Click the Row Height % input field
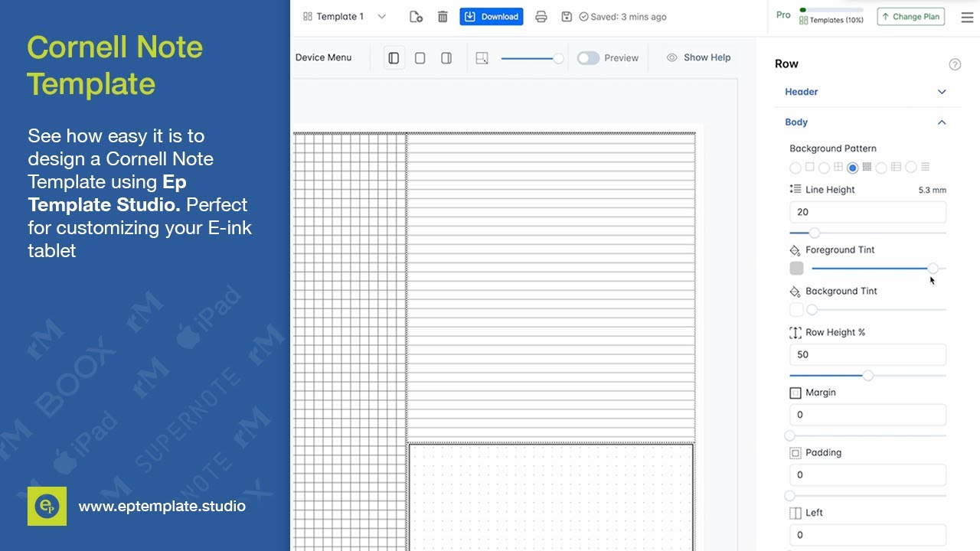The height and width of the screenshot is (551, 980). point(867,354)
